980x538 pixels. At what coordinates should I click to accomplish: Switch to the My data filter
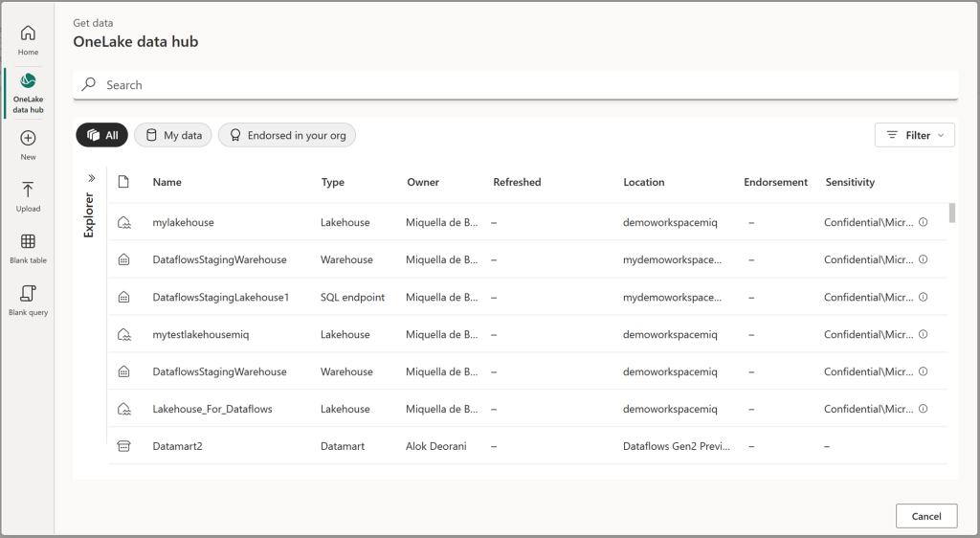coord(173,135)
